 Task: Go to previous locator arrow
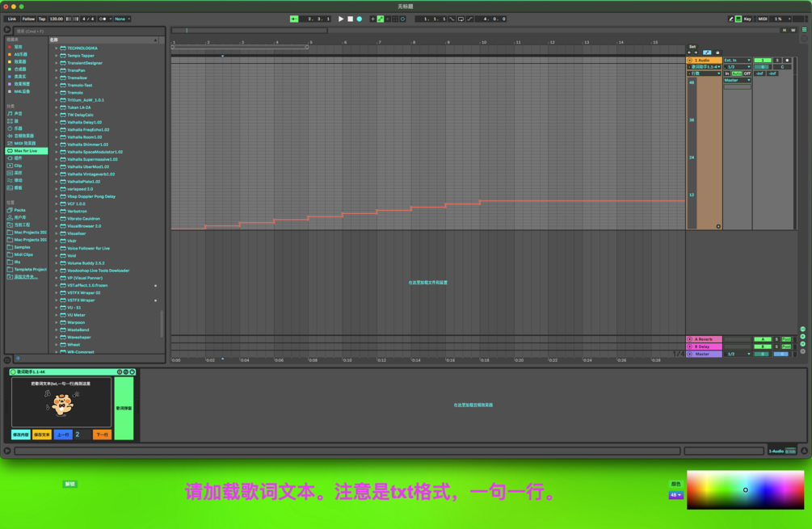click(689, 52)
